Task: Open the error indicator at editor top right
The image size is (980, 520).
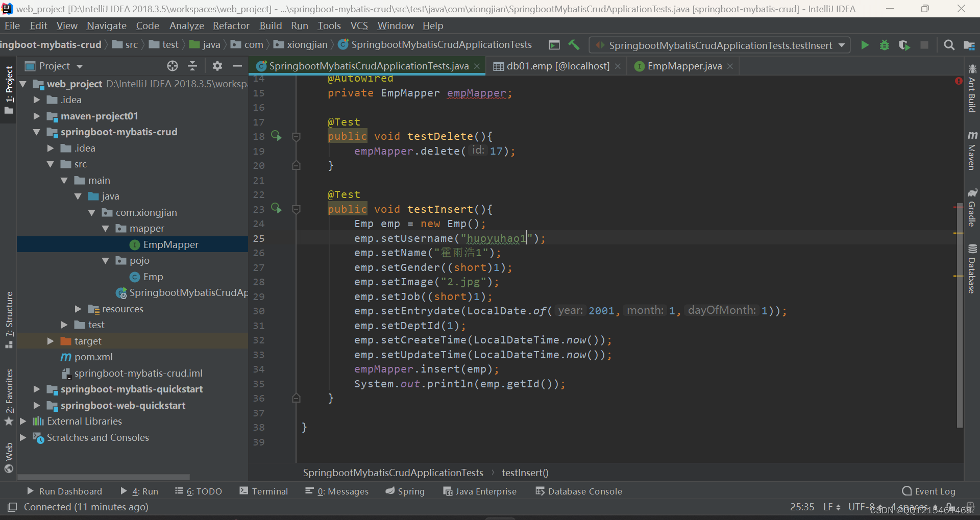Action: pyautogui.click(x=958, y=81)
